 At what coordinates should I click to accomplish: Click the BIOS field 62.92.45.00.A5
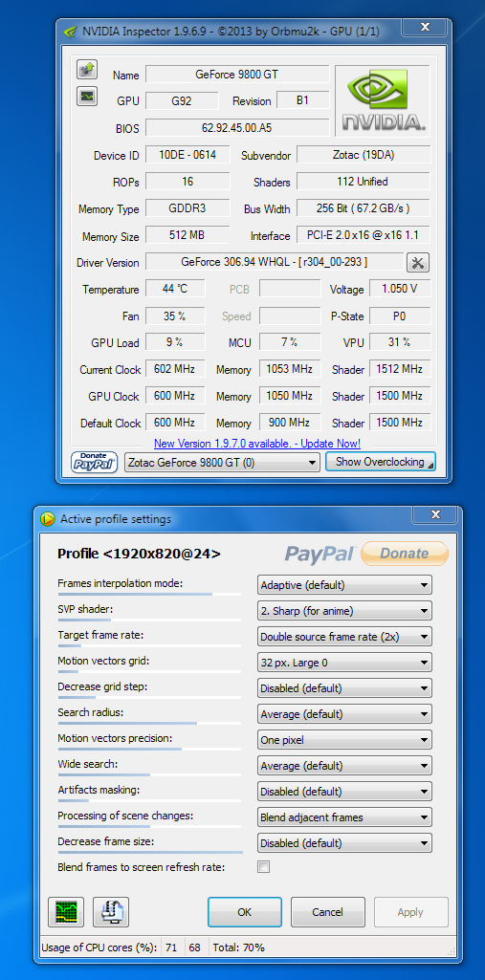pos(237,127)
